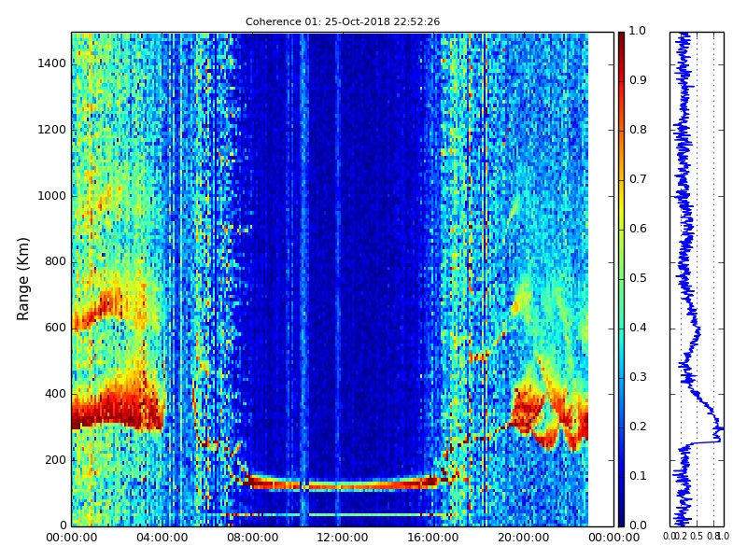The image size is (747, 560).
Task: Click the green middle of the colorbar
Action: 621,279
